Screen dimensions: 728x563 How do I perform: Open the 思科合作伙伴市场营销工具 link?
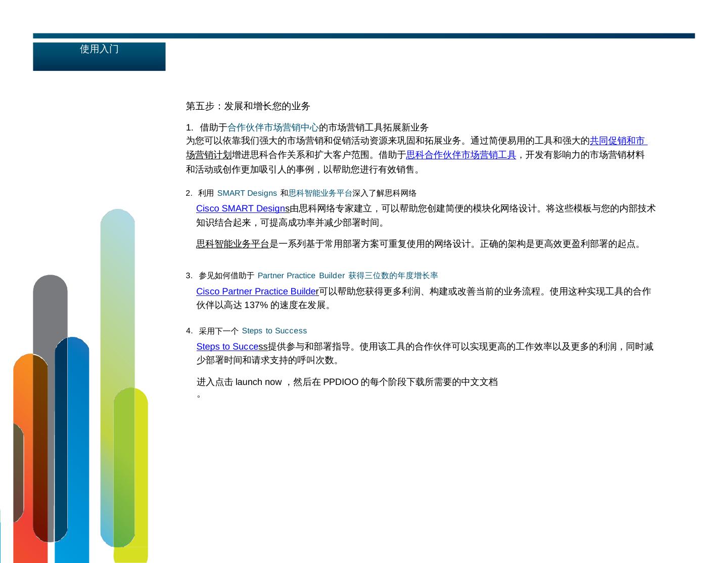tap(461, 155)
